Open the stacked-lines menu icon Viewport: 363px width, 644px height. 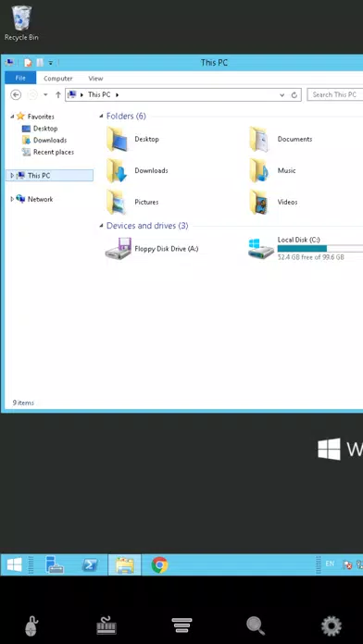point(181,625)
